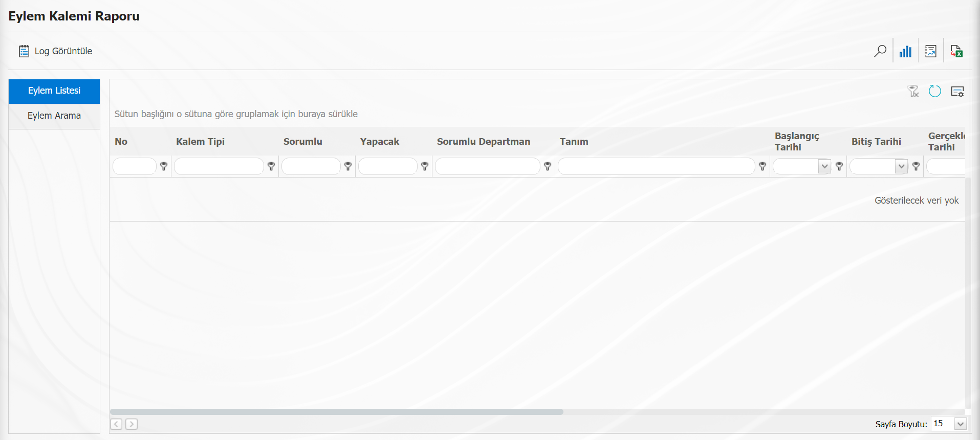Screen dimensions: 980x440
Task: Open filter options for Kalem Tipi column
Action: 271,166
